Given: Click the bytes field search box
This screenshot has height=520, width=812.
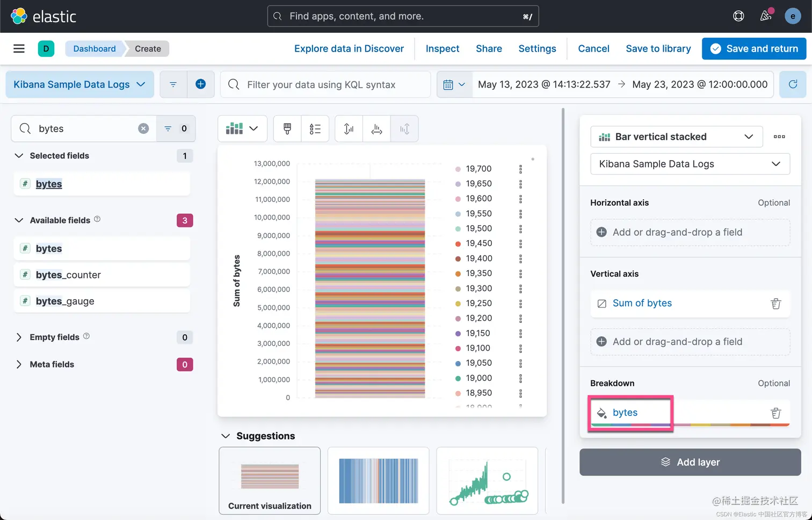Looking at the screenshot, I should point(84,128).
